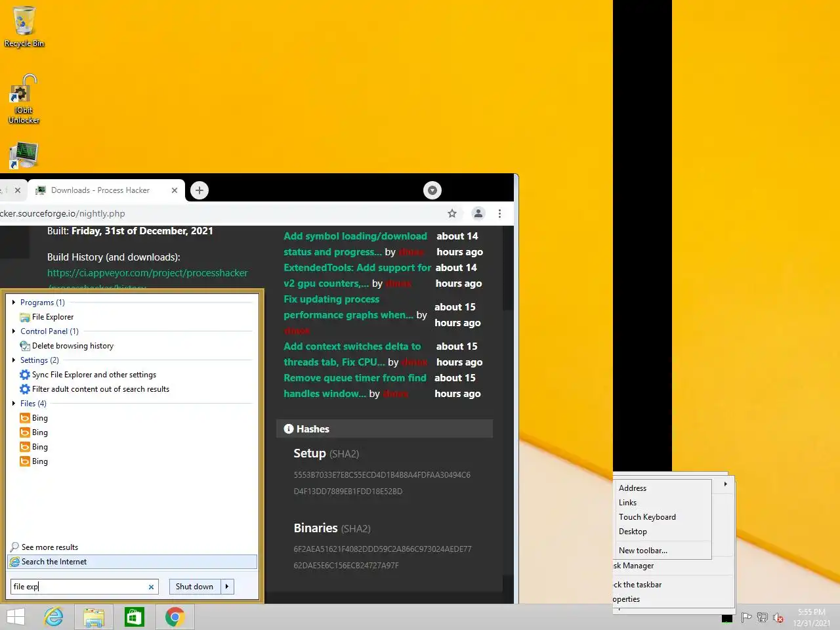The width and height of the screenshot is (840, 630).
Task: Open the Recycle Bin desktop icon
Action: [x=24, y=27]
